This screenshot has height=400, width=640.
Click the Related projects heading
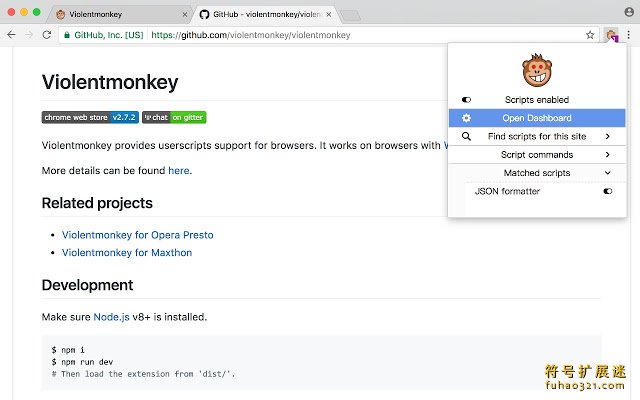(x=97, y=203)
